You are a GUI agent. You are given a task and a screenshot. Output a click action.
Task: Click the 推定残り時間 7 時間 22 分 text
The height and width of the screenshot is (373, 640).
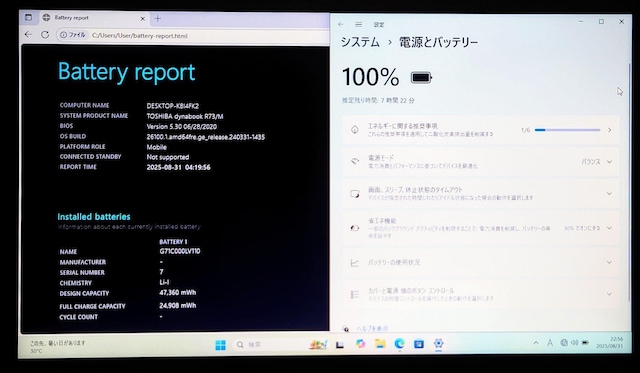[x=378, y=100]
